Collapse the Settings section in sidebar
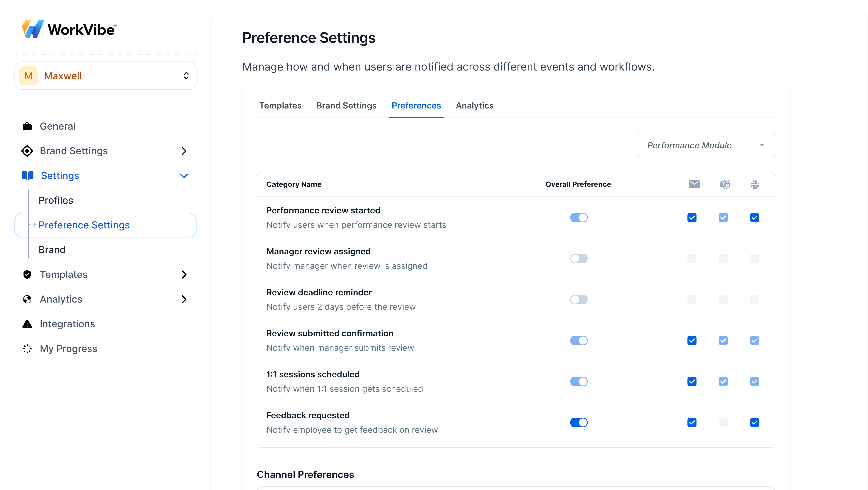868x490 pixels. tap(184, 176)
